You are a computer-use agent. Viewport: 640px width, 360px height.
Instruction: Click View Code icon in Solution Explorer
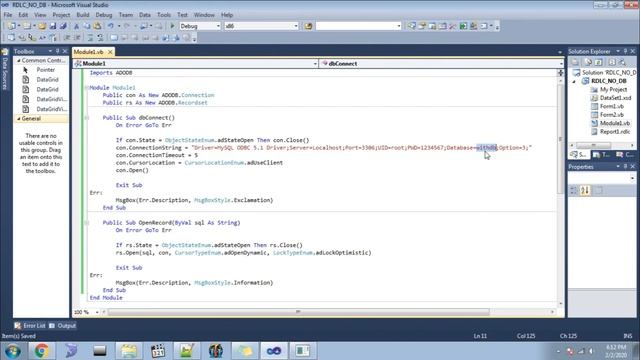point(612,62)
